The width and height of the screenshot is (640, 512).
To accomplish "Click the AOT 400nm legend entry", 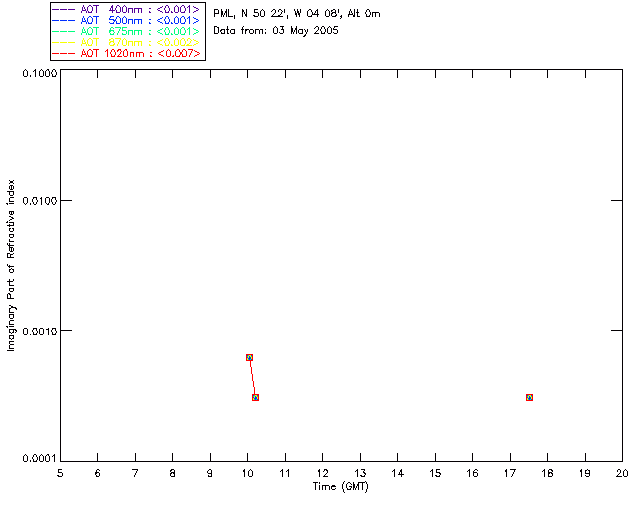I will [126, 9].
